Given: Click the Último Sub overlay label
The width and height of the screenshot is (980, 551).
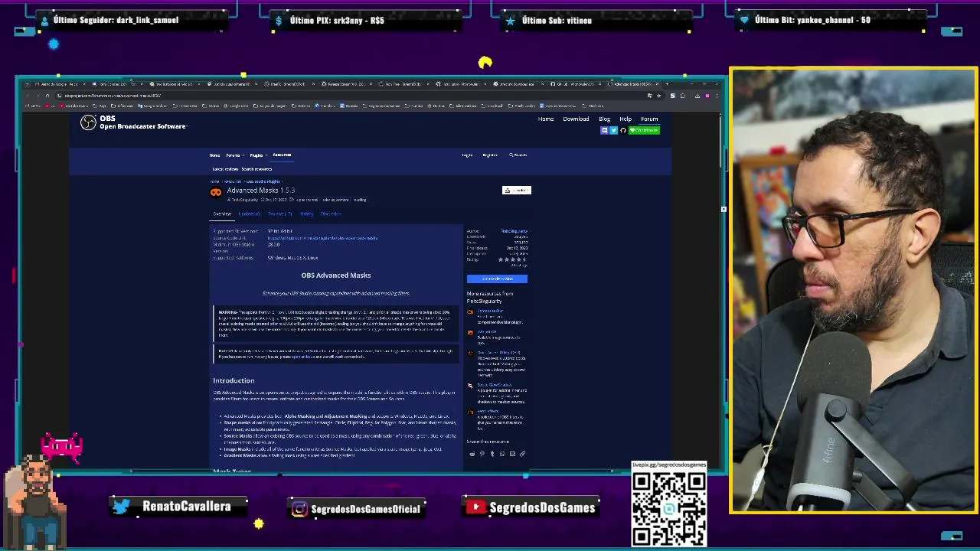Looking at the screenshot, I should pos(557,21).
